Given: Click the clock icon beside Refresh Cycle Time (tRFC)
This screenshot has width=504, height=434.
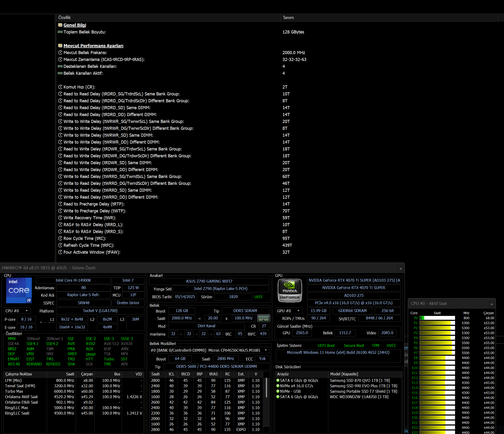Looking at the screenshot, I should [x=60, y=245].
